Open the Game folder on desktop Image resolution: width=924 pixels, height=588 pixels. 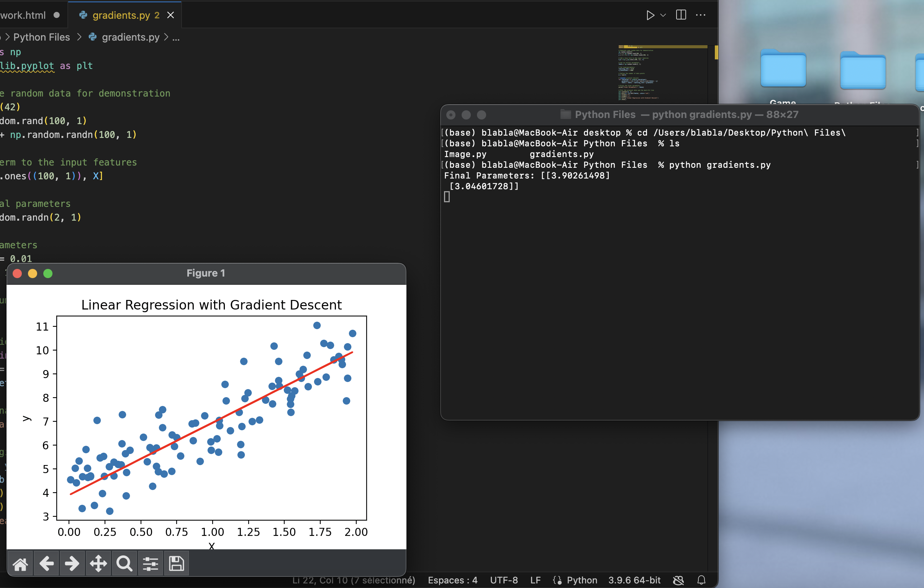coord(783,68)
